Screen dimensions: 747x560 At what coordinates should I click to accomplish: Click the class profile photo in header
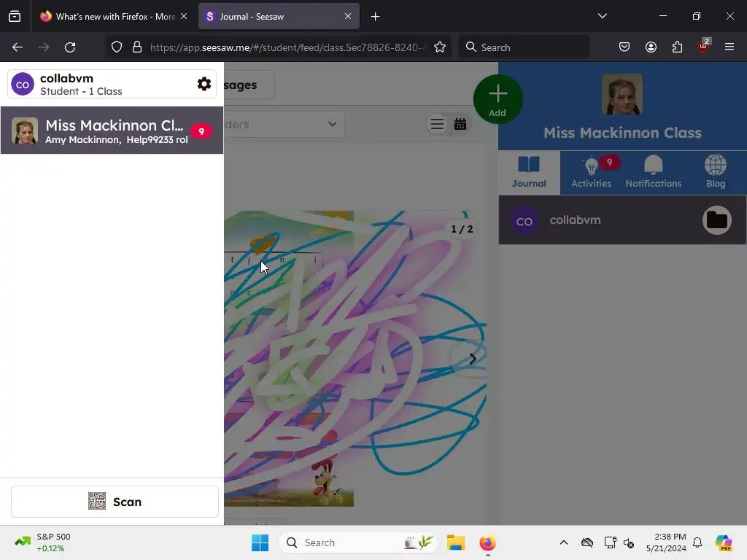tap(622, 94)
